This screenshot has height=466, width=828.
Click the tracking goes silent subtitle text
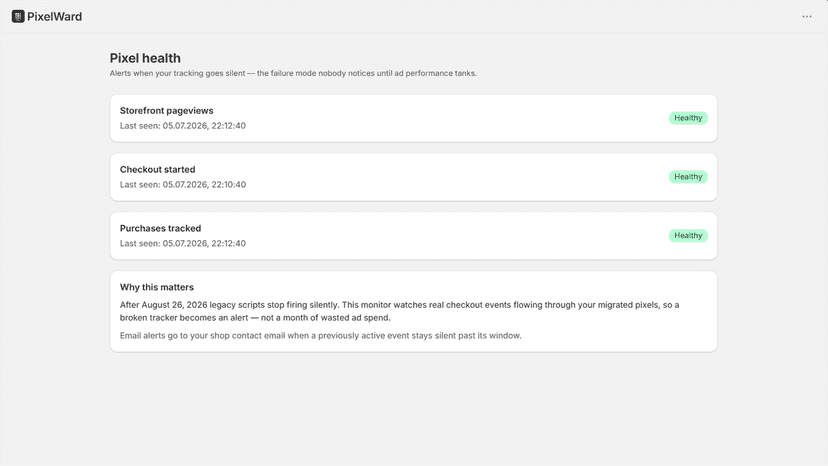tap(293, 73)
